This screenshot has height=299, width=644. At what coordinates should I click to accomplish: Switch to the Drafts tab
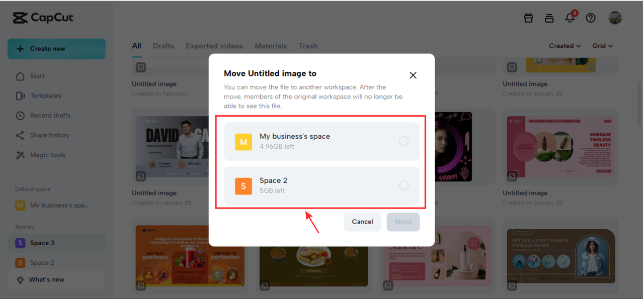tap(164, 46)
